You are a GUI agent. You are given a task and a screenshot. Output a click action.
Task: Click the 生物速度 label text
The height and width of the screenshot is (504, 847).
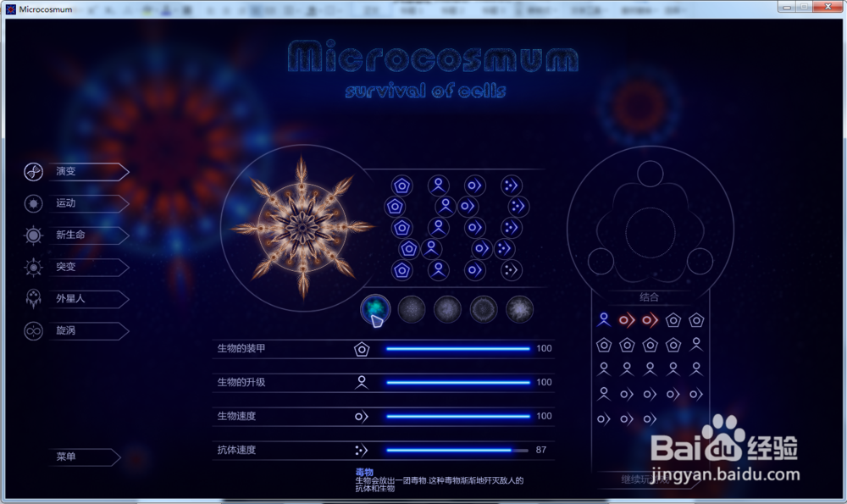pyautogui.click(x=236, y=417)
